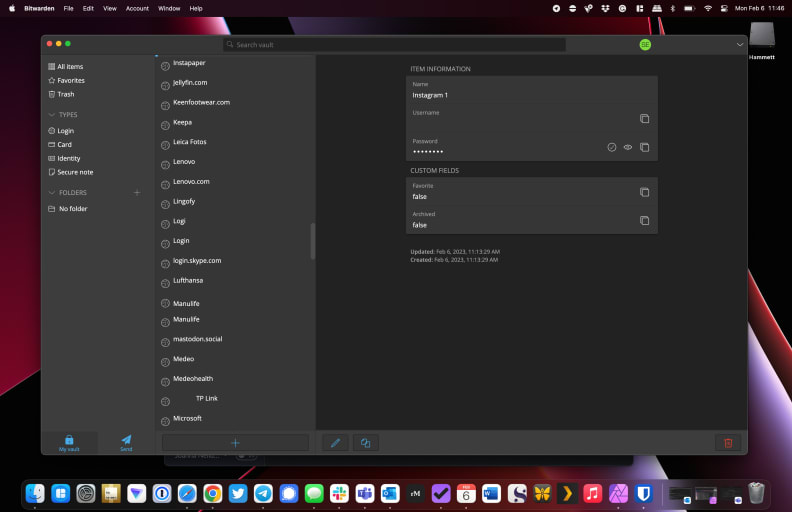The width and height of the screenshot is (792, 512).
Task: Open Google Chrome from the Dock
Action: [213, 493]
